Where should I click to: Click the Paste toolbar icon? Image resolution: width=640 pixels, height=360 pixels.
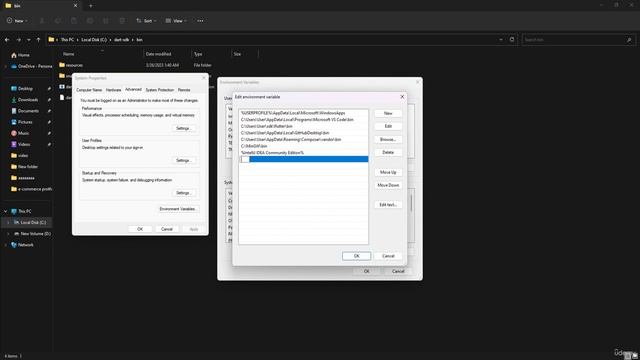[x=73, y=21]
